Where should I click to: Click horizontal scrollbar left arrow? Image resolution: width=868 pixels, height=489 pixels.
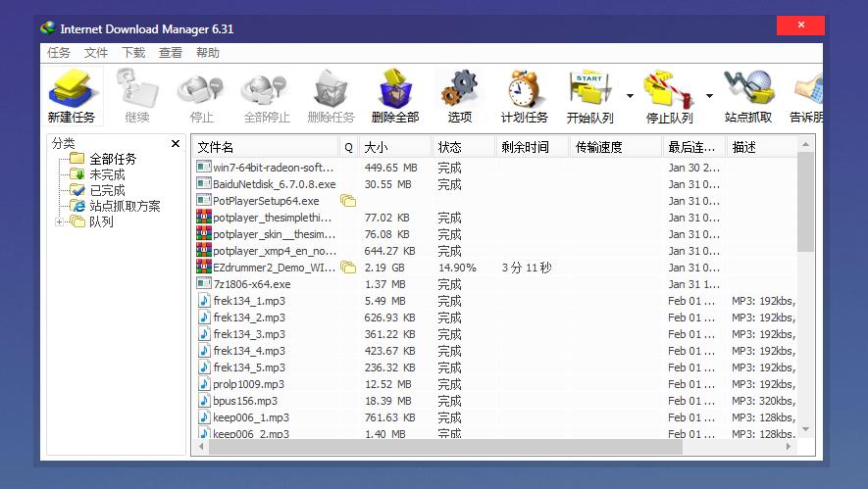(201, 447)
